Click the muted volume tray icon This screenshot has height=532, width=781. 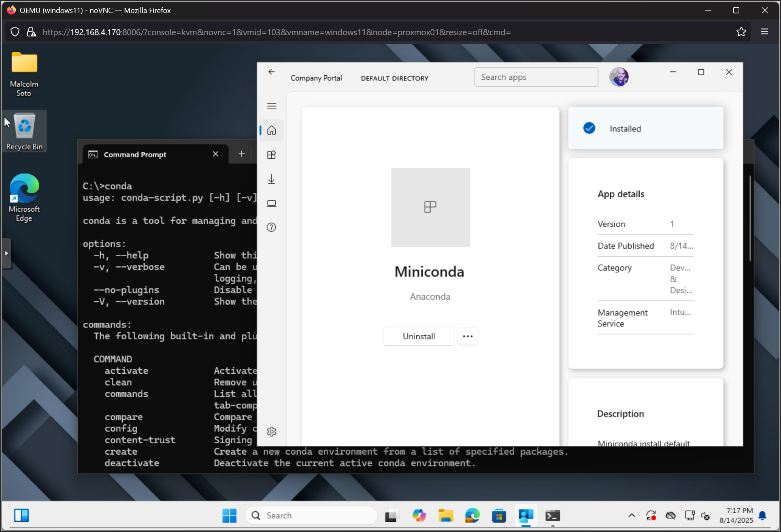705,515
